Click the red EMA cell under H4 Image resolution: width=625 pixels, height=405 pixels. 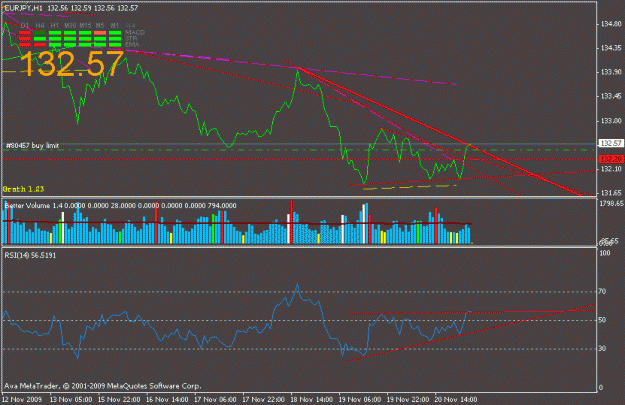[40, 45]
